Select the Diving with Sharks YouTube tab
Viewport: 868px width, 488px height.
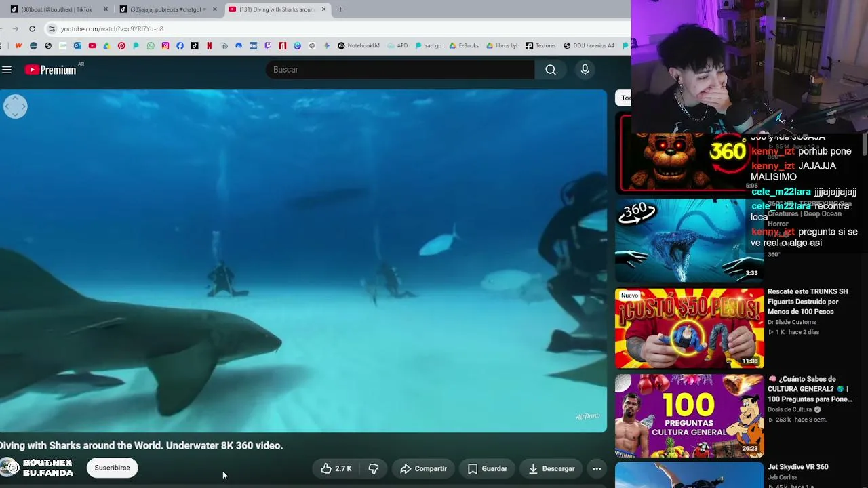click(x=277, y=9)
